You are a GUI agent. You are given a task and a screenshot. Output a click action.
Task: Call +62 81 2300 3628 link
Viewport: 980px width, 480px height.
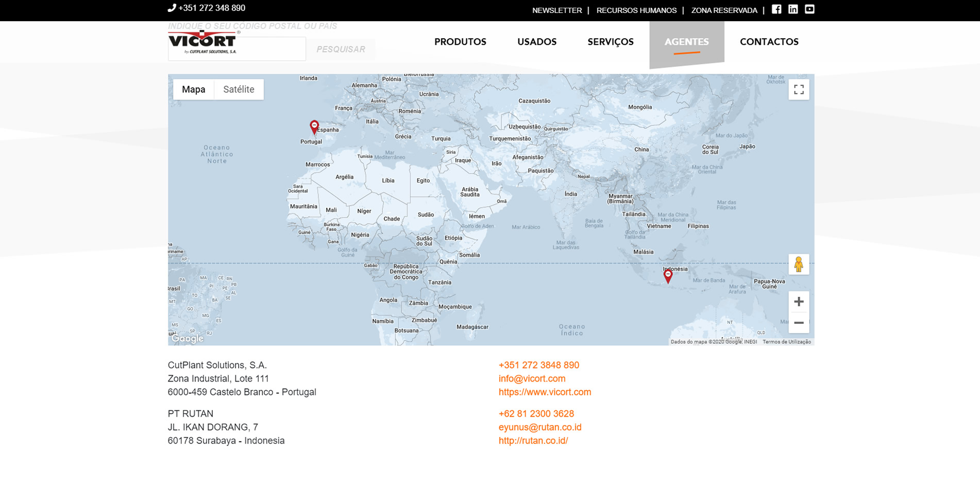pyautogui.click(x=536, y=413)
